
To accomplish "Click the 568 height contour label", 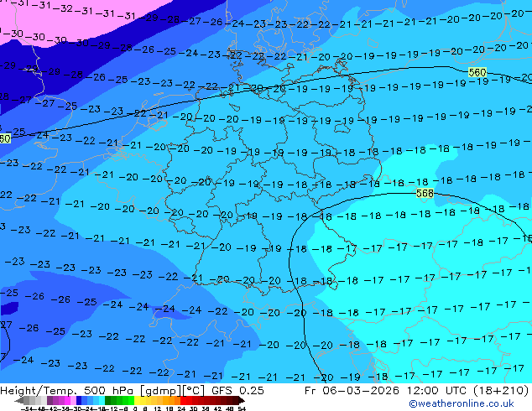I will pos(425,193).
